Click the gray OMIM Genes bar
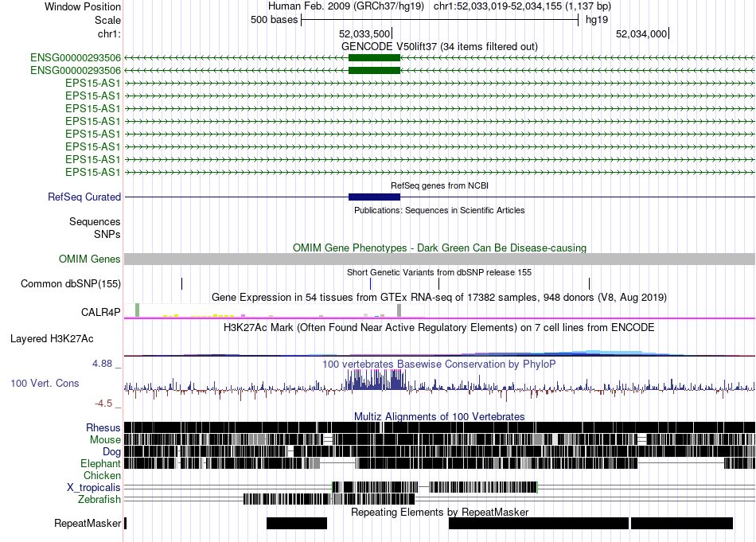Screen dimensions: 756x542 [x=439, y=259]
